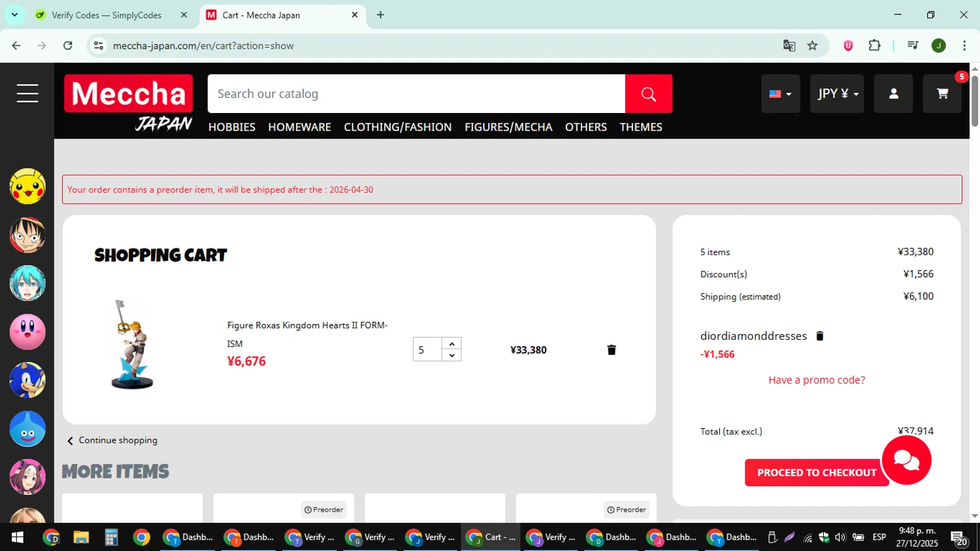This screenshot has height=551, width=980.
Task: Click the cart quantity input field
Action: coord(427,350)
